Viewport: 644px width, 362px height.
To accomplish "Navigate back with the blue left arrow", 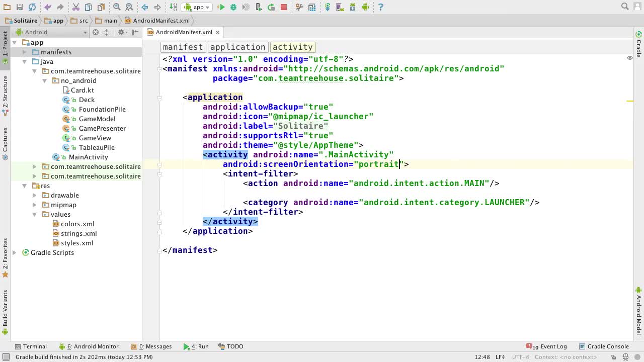I will (145, 7).
